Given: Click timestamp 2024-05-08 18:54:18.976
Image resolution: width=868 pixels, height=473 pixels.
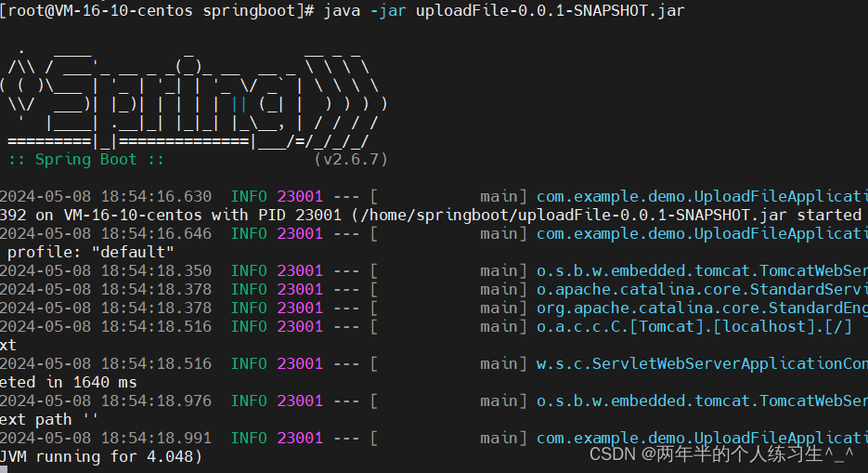Looking at the screenshot, I should 106,401.
